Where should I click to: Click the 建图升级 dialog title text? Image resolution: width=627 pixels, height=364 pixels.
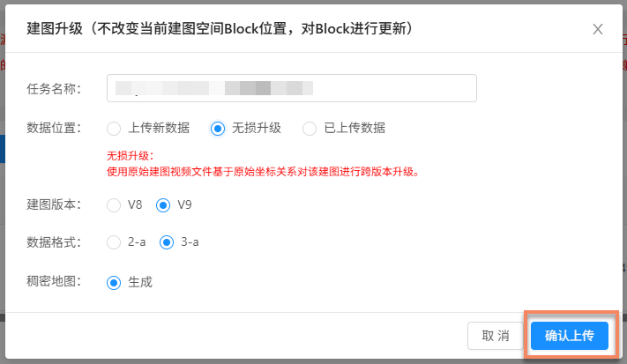tap(221, 29)
